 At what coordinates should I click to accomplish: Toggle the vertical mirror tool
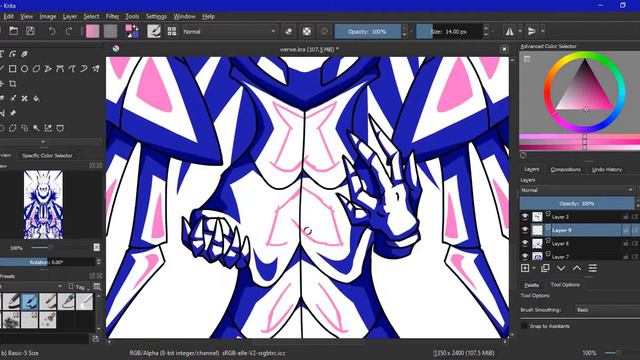point(532,31)
